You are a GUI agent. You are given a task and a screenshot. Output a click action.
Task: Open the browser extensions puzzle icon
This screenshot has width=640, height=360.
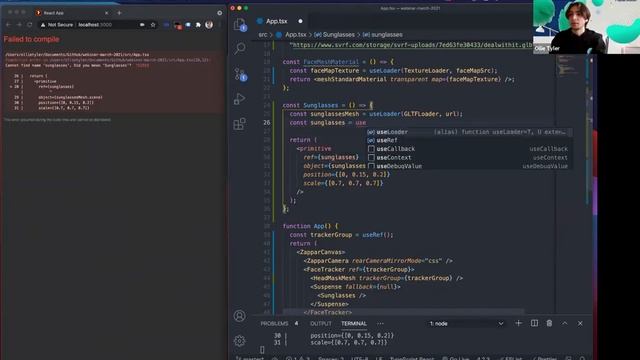tap(198, 25)
